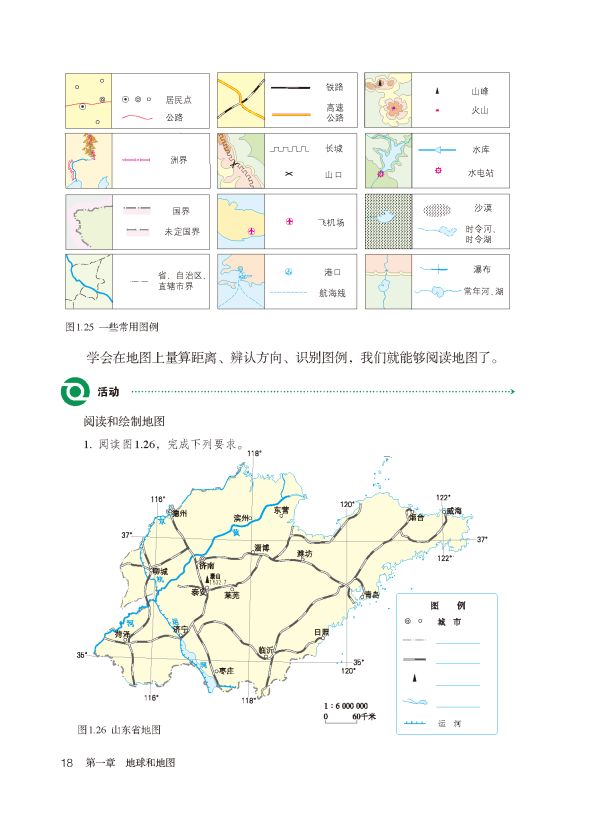Click the 菏泽 city label
Image resolution: width=600 pixels, height=839 pixels.
click(x=123, y=634)
